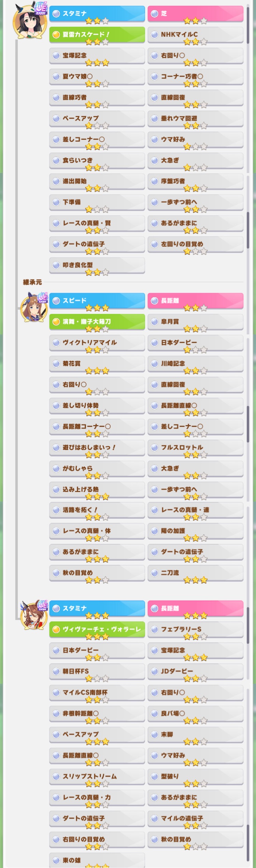The image size is (256, 868).
Task: Click the circle icon on blue スピード factor
Action: 56,301
